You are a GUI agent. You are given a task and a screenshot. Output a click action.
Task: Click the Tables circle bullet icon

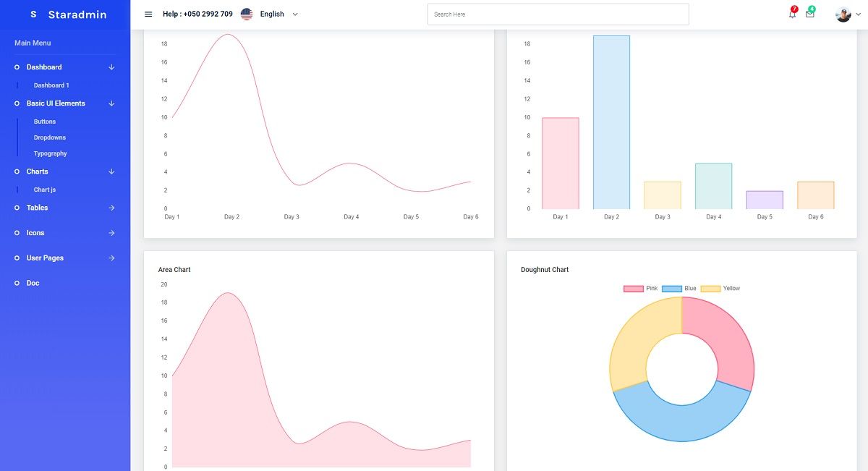(17, 208)
